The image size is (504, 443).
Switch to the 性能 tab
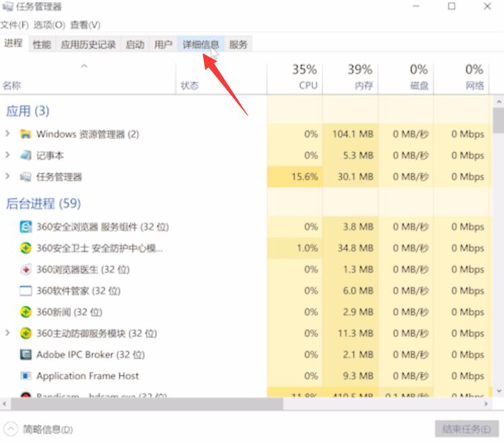tap(42, 44)
